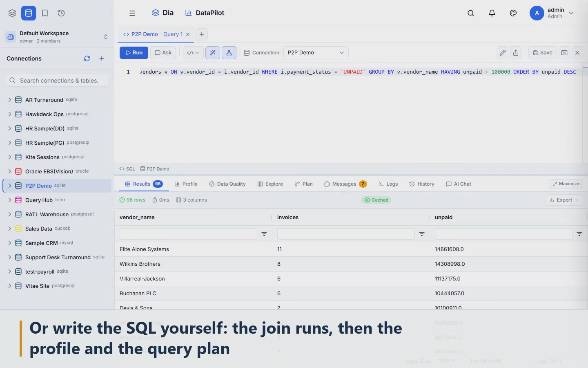The image size is (588, 368).
Task: Click the pencil edit icon in the query toolbar
Action: (503, 53)
